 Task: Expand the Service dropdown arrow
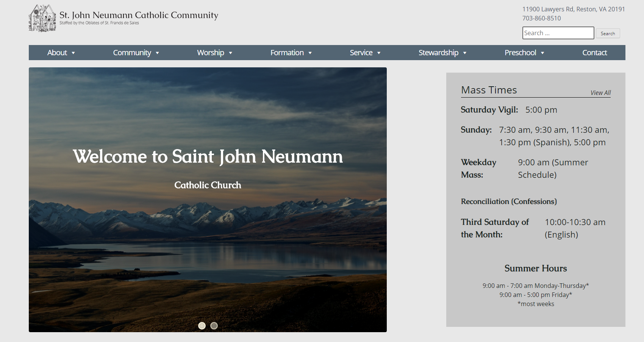tap(379, 53)
